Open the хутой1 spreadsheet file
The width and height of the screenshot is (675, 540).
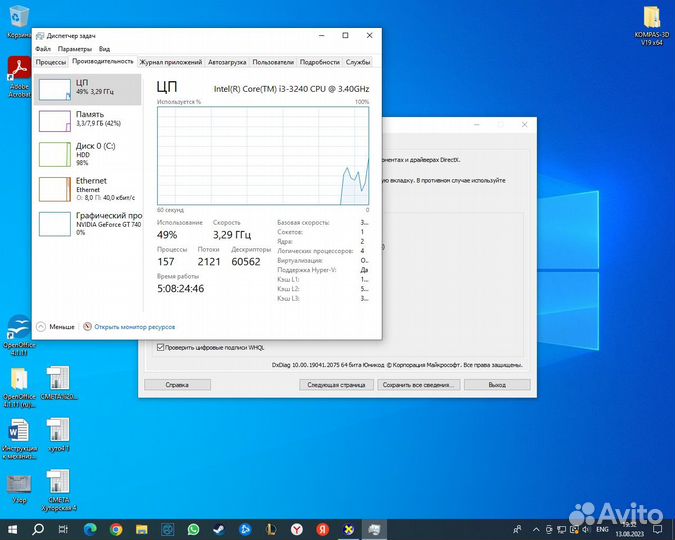coord(59,435)
